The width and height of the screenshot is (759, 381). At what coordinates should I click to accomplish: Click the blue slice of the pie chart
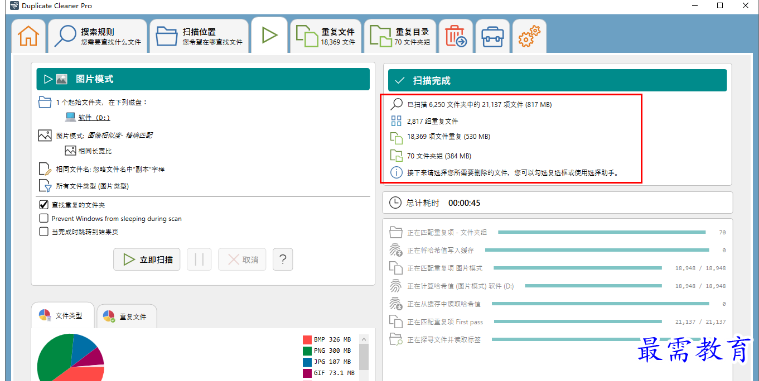[84, 347]
